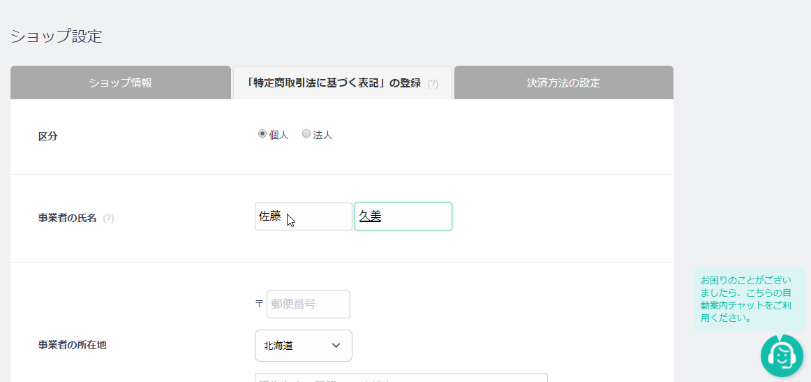Click the help (?) icon beside 特定商取引法 tab
This screenshot has width=811, height=382.
(x=433, y=84)
